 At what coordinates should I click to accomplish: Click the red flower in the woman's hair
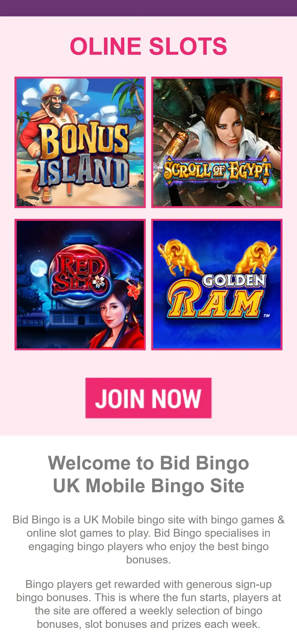coord(134,291)
